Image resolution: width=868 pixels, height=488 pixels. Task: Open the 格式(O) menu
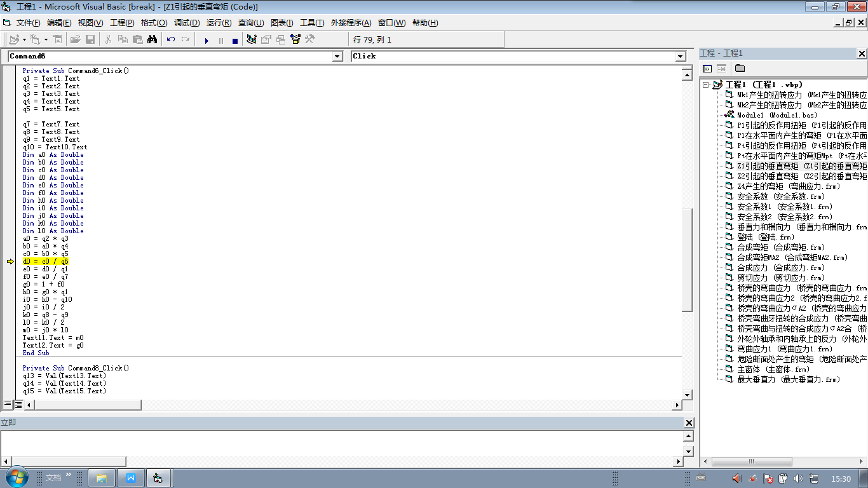(154, 23)
